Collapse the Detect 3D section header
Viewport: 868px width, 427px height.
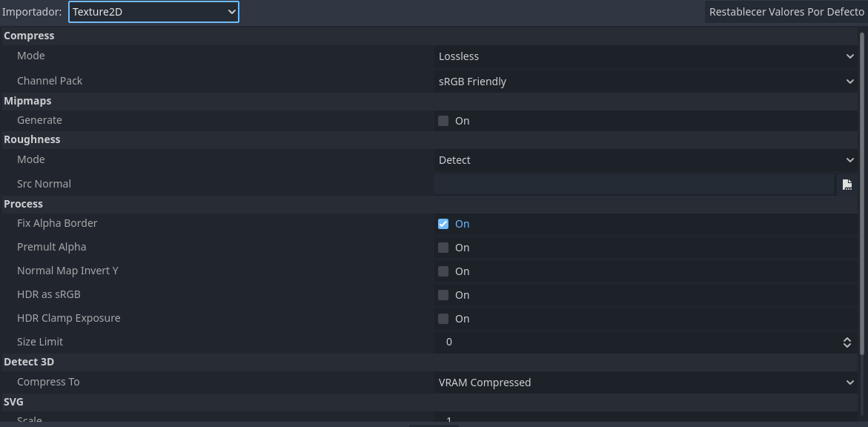point(430,362)
